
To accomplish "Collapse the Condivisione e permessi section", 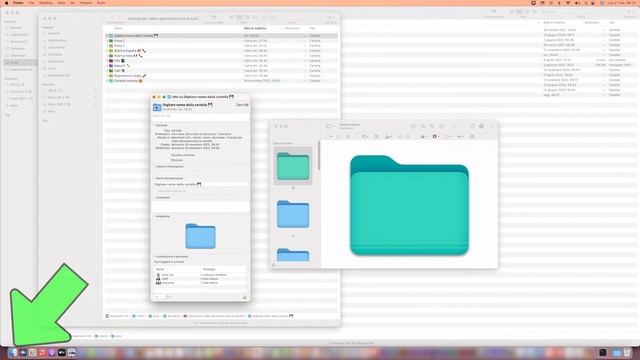I will [x=154, y=256].
